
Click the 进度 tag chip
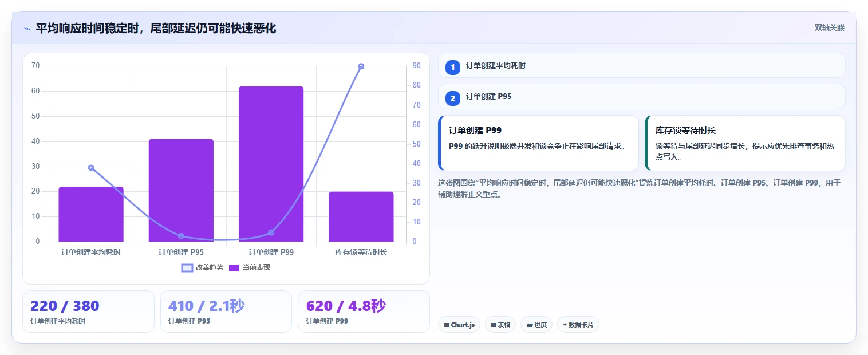click(x=536, y=325)
